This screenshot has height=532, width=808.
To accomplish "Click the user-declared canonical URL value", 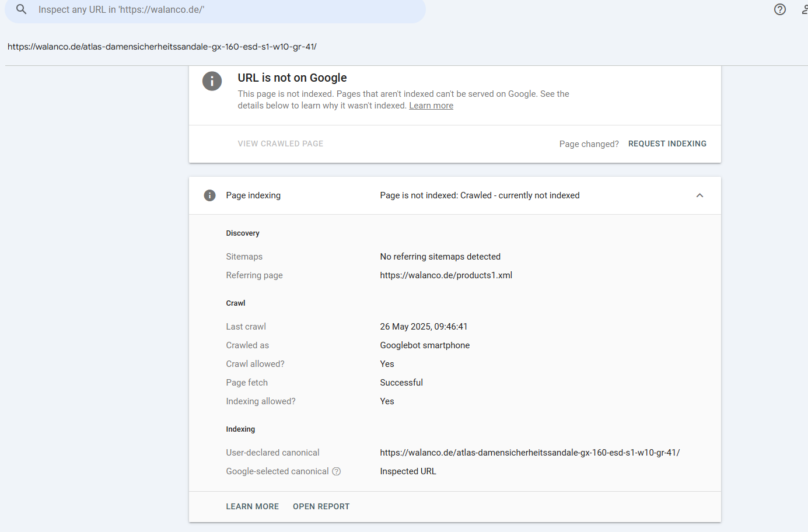I will [x=530, y=453].
